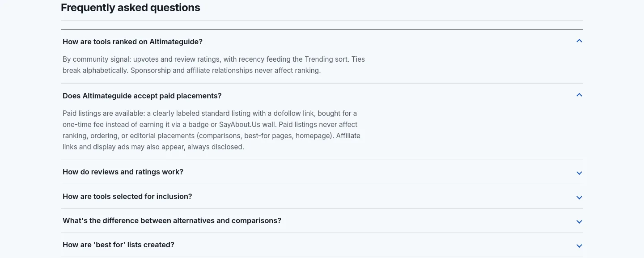Expand the alternatives versus comparisons difference question

click(172, 220)
